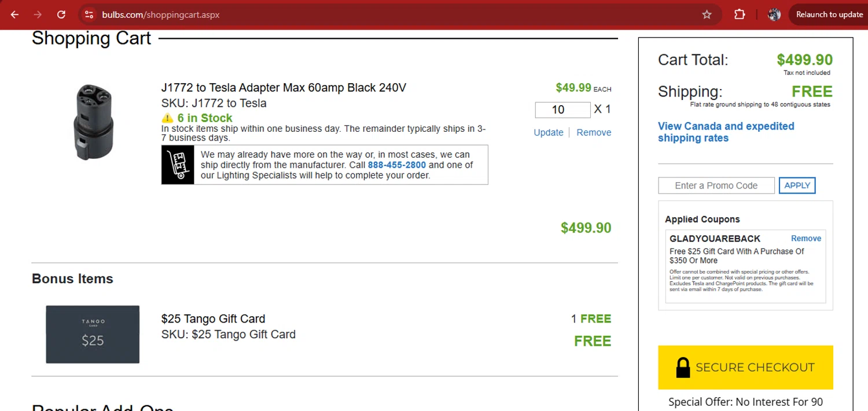Select the Shopping Cart heading
This screenshot has width=868, height=411.
91,38
